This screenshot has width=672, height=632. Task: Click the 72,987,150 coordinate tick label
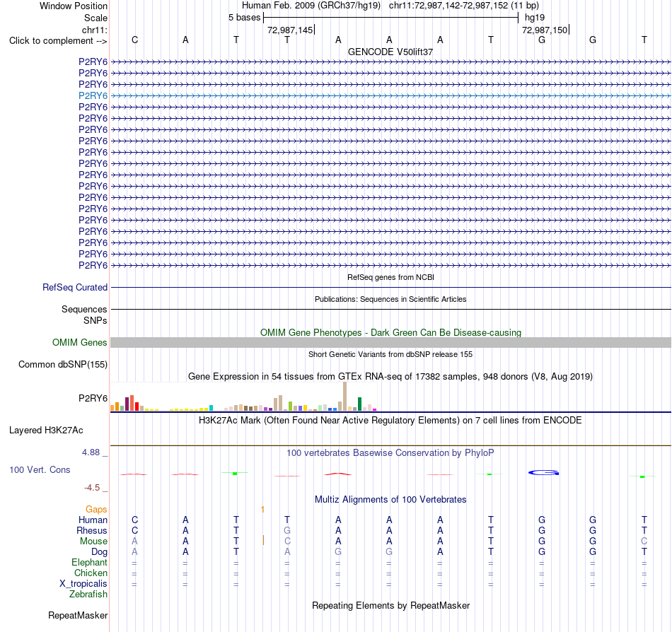click(544, 30)
